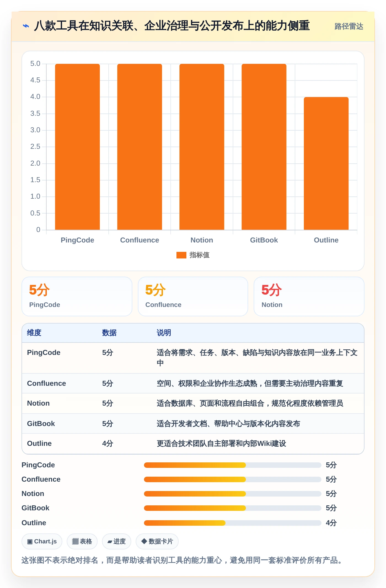Click the Chart.js tag chip
The image size is (386, 588).
tap(42, 541)
